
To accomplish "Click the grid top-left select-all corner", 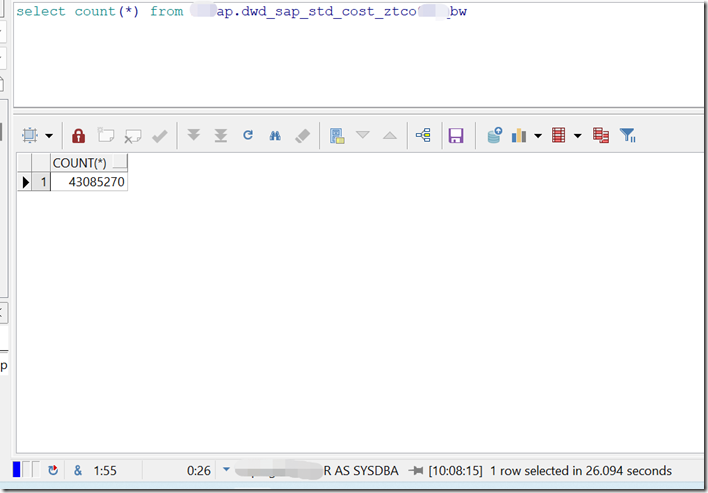I will click(25, 163).
